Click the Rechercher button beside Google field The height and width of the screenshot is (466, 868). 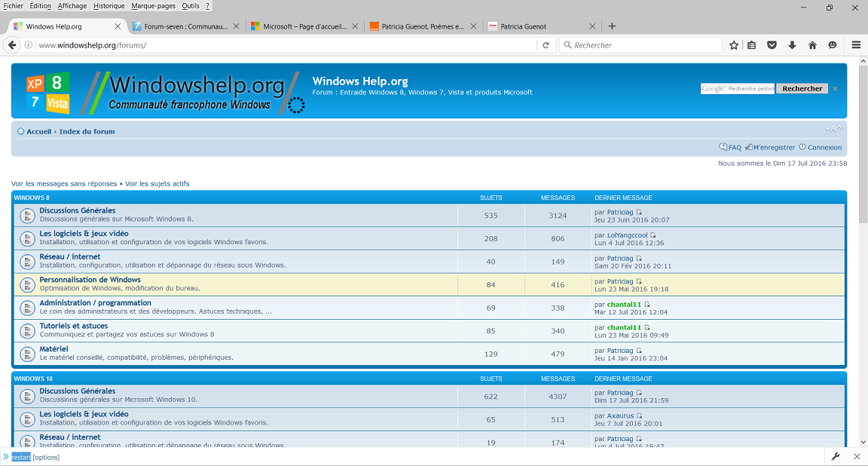click(x=802, y=89)
